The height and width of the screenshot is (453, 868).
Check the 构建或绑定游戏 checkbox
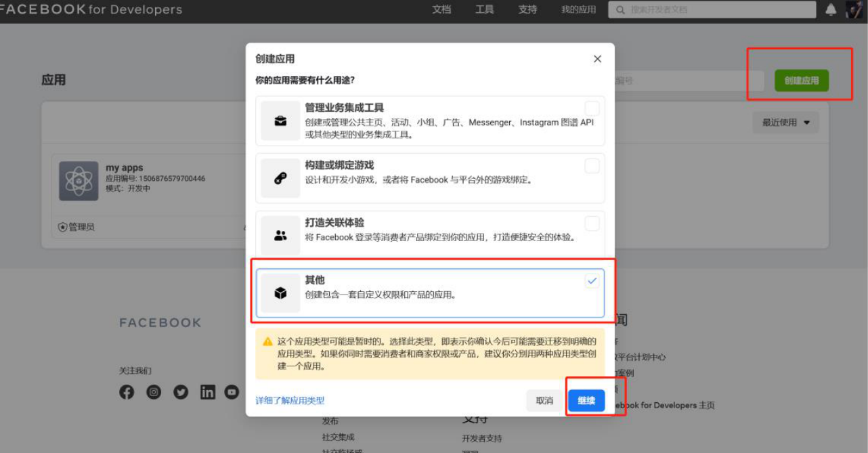(592, 165)
